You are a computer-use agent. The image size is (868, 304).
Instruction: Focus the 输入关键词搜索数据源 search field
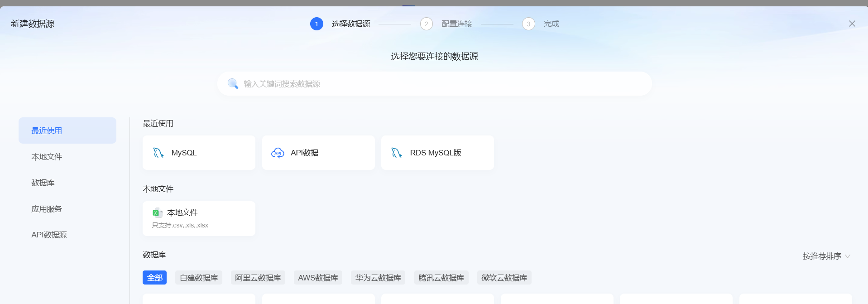[x=435, y=83]
